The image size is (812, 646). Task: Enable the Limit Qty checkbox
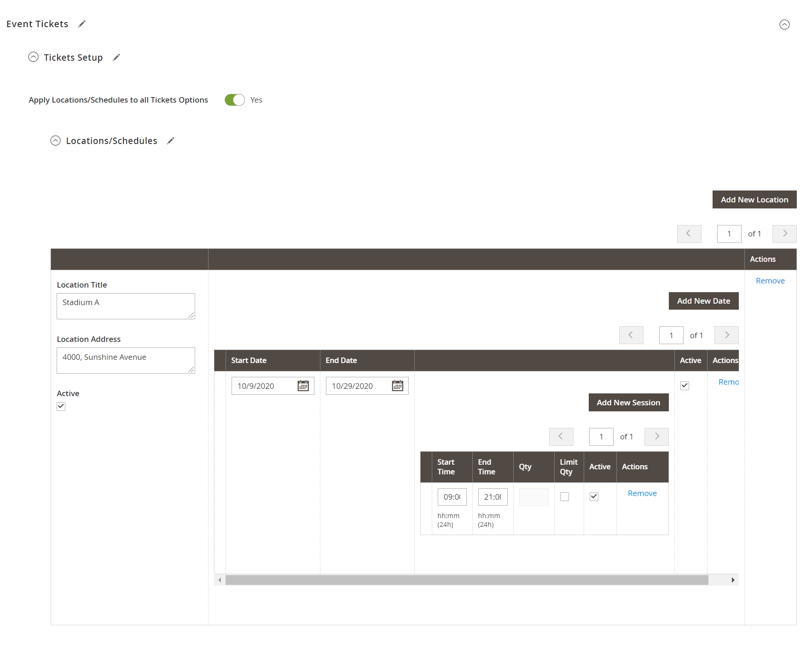click(x=564, y=496)
